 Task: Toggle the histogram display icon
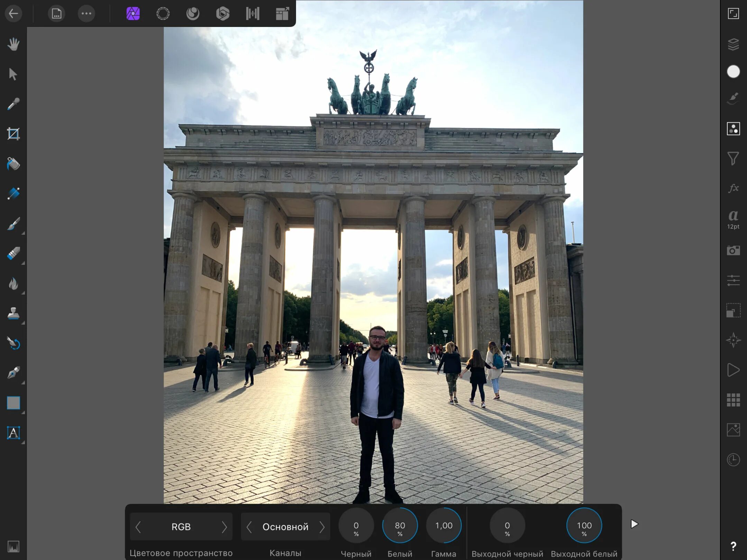(13, 547)
